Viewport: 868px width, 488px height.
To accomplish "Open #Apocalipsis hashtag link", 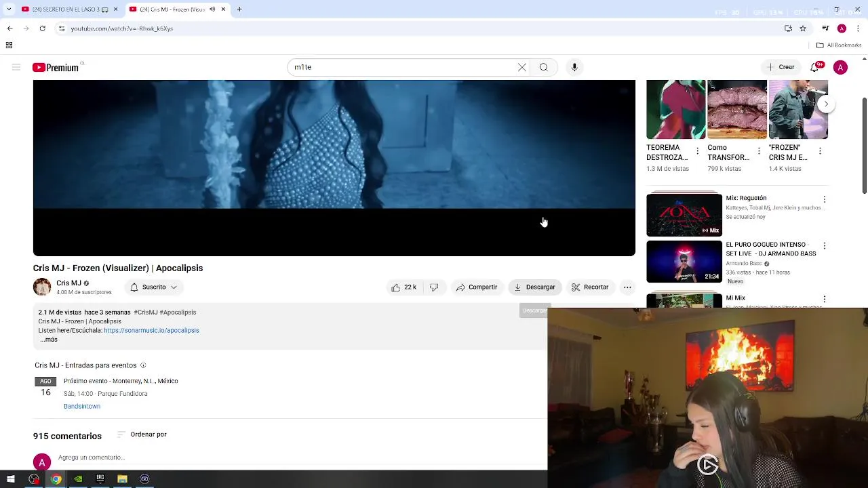I will 178,312.
